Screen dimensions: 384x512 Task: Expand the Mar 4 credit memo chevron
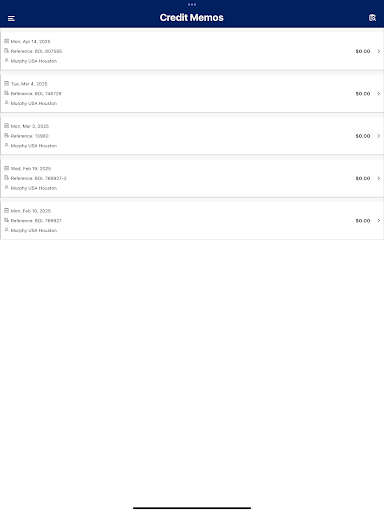379,93
